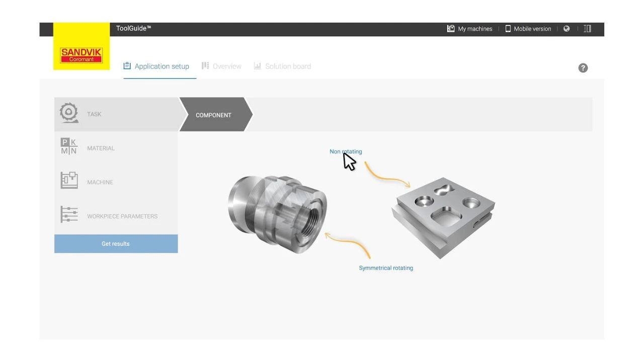Click the Workpiece Parameters sliders icon
Screen dimensions: 644x362
(69, 215)
